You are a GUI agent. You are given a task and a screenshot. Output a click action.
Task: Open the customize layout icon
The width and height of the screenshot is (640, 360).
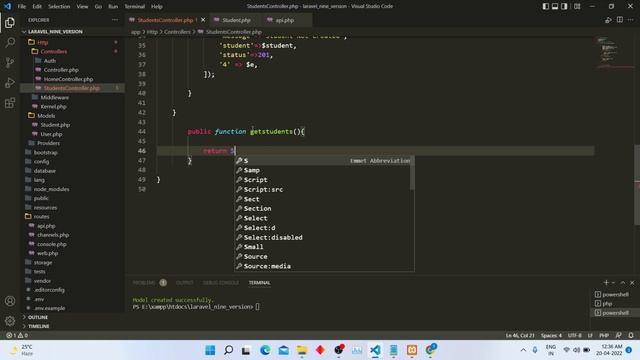pos(577,6)
